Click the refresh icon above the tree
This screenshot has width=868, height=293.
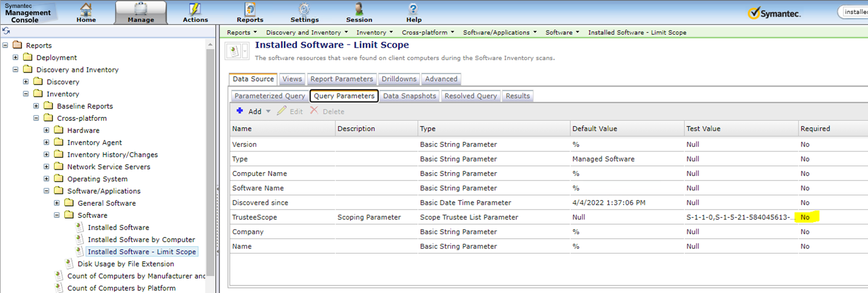6,31
